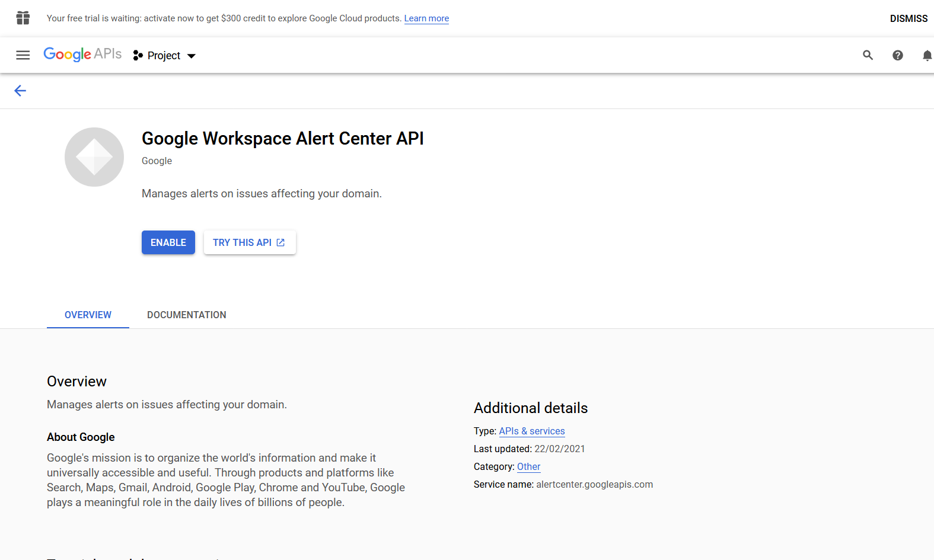934x560 pixels.
Task: Dismiss the free trial banner
Action: 908,18
